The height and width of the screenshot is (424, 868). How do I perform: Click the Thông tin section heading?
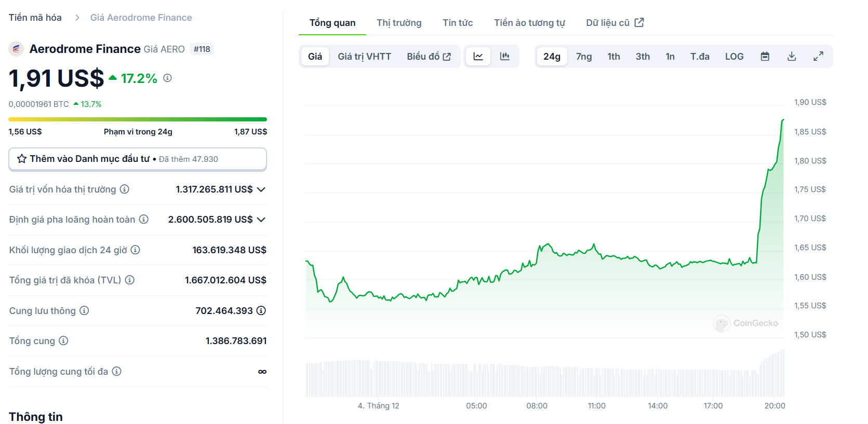(x=36, y=417)
